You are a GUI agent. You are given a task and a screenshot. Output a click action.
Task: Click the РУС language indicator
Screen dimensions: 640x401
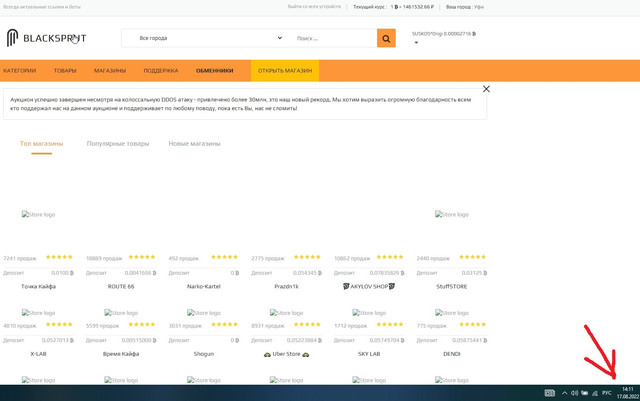point(607,393)
